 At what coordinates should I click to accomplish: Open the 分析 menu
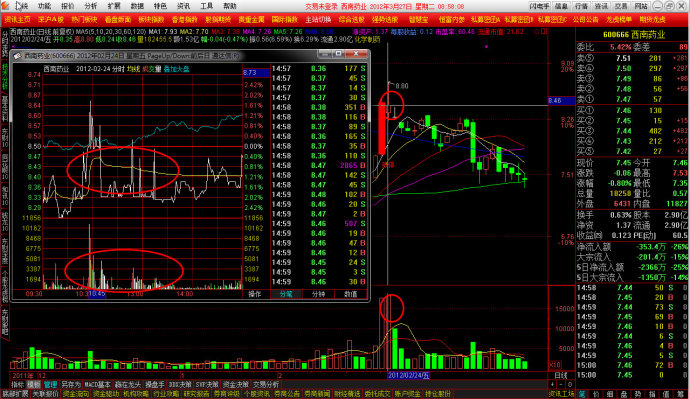tap(91, 6)
